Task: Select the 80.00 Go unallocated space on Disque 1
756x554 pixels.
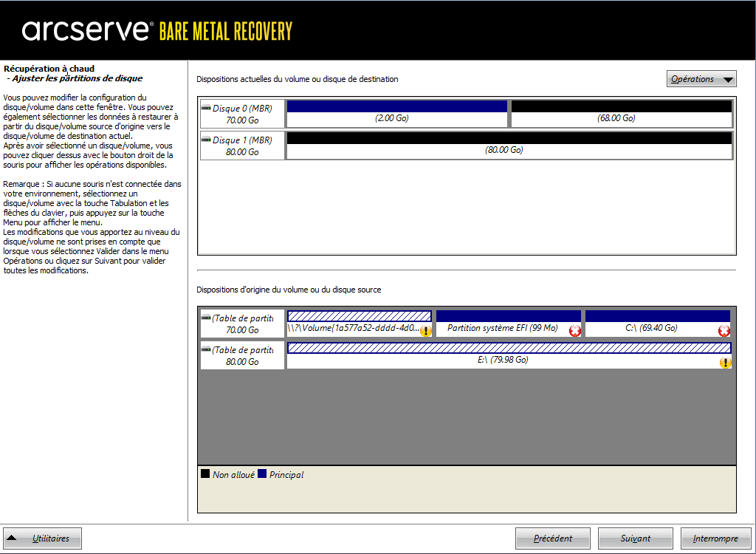Action: coord(509,146)
